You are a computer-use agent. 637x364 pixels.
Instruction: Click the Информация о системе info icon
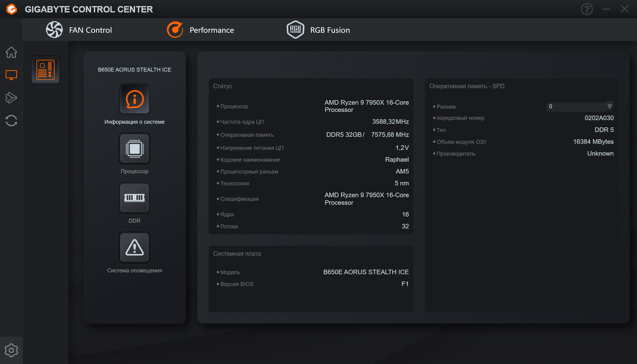pos(134,99)
